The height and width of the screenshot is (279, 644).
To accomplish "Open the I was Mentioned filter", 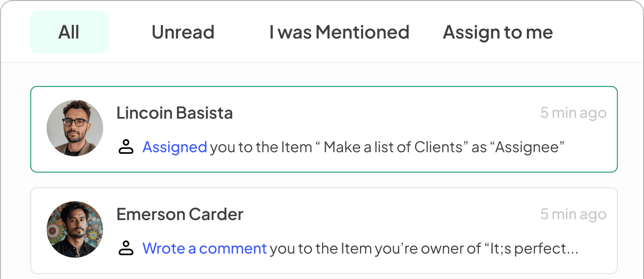I will pos(340,32).
